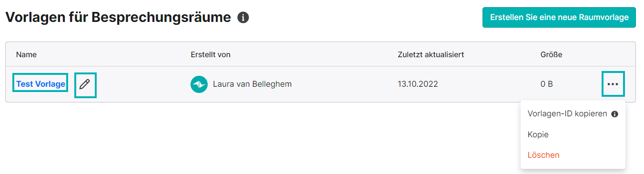
Task: Click the date 13.10.2022 cell
Action: 418,84
